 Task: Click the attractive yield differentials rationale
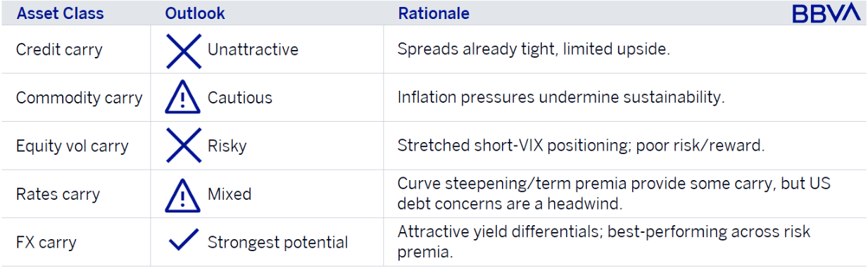pos(604,242)
